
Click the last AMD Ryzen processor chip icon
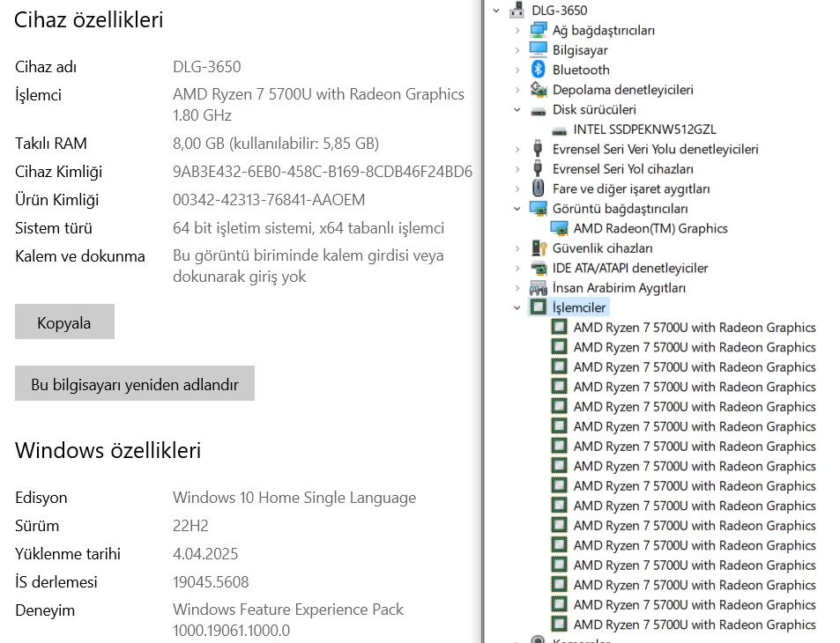(x=560, y=625)
